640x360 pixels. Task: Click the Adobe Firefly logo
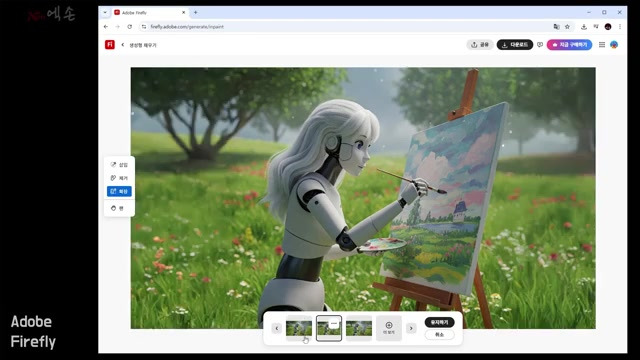click(110, 44)
